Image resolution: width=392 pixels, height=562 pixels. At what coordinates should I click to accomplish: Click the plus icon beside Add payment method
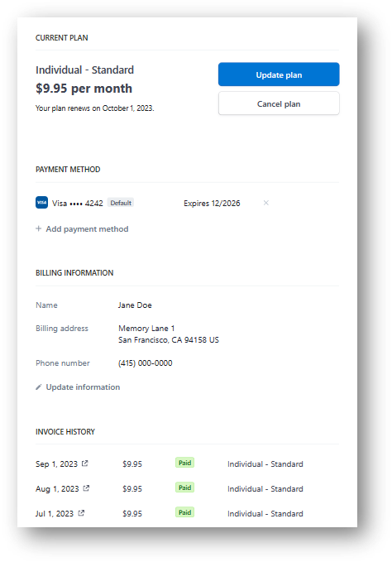click(38, 228)
